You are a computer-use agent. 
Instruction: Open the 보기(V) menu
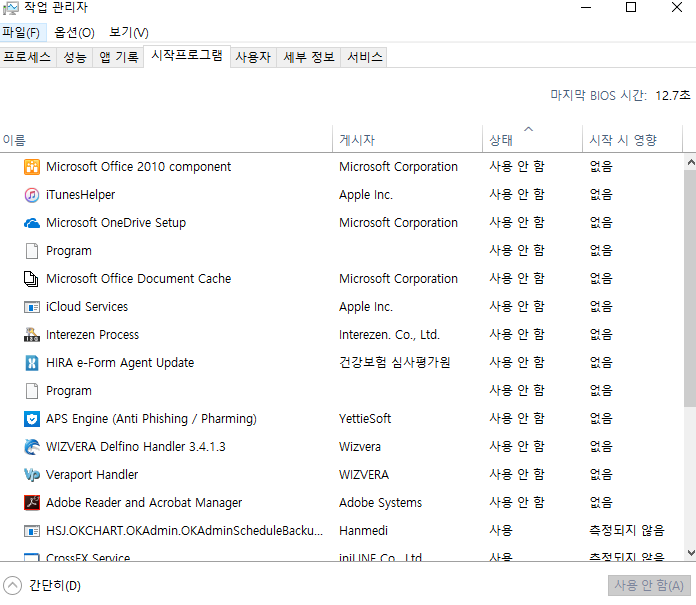129,32
